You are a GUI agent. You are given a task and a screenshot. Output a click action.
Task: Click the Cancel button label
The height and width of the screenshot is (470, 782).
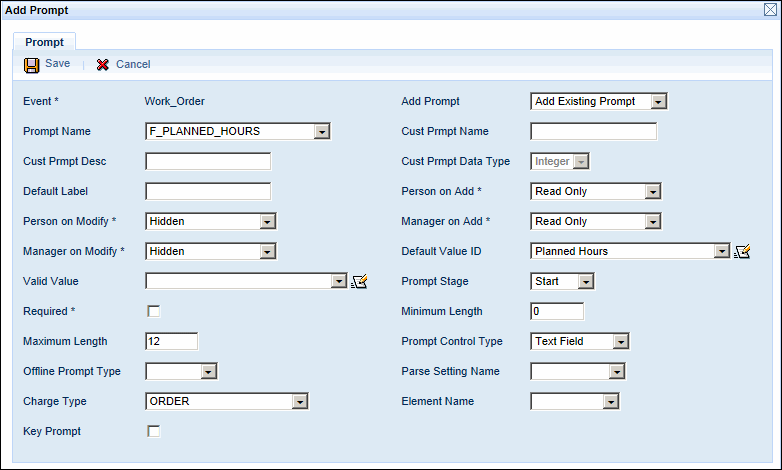click(x=133, y=65)
